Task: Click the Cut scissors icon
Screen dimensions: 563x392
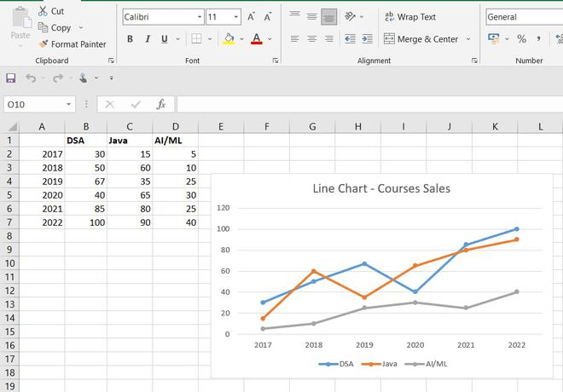Action: (x=43, y=11)
